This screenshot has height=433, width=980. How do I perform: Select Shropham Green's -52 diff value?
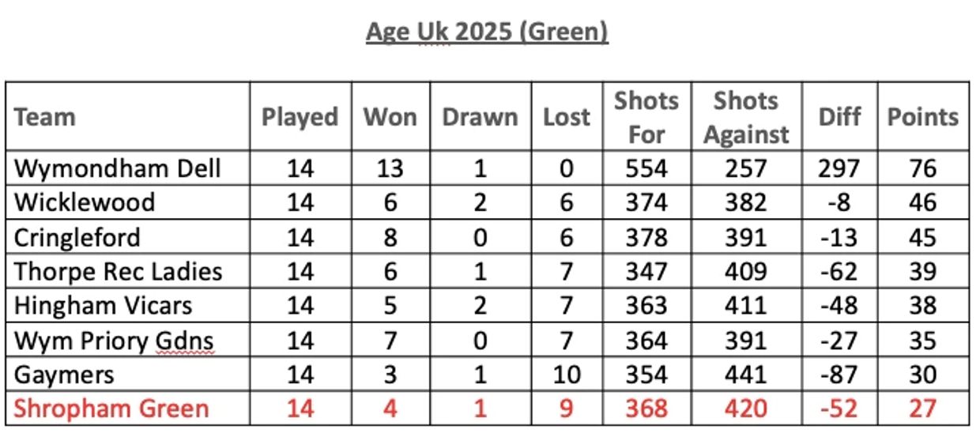click(839, 408)
